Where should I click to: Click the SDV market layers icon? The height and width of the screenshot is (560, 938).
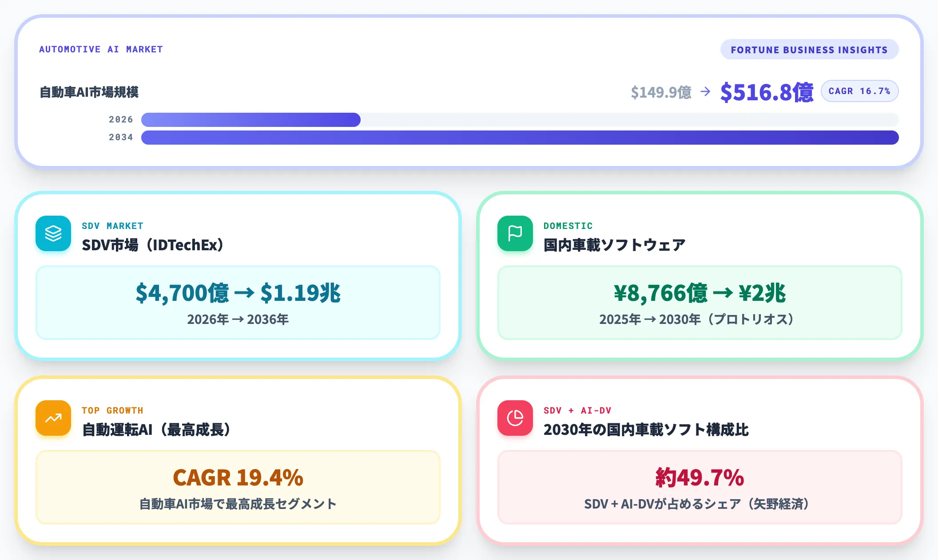tap(53, 233)
